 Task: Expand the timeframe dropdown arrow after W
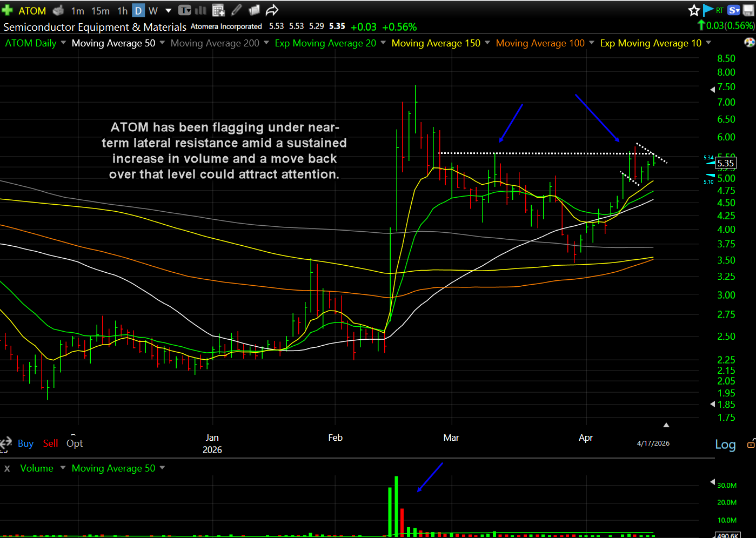(x=168, y=10)
